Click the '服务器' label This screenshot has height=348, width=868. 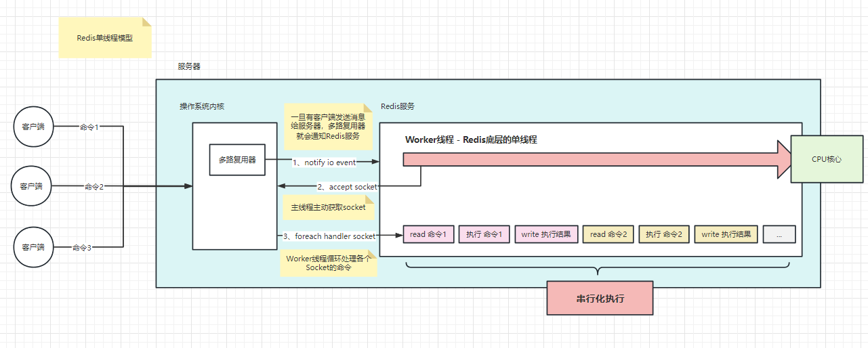tap(189, 66)
